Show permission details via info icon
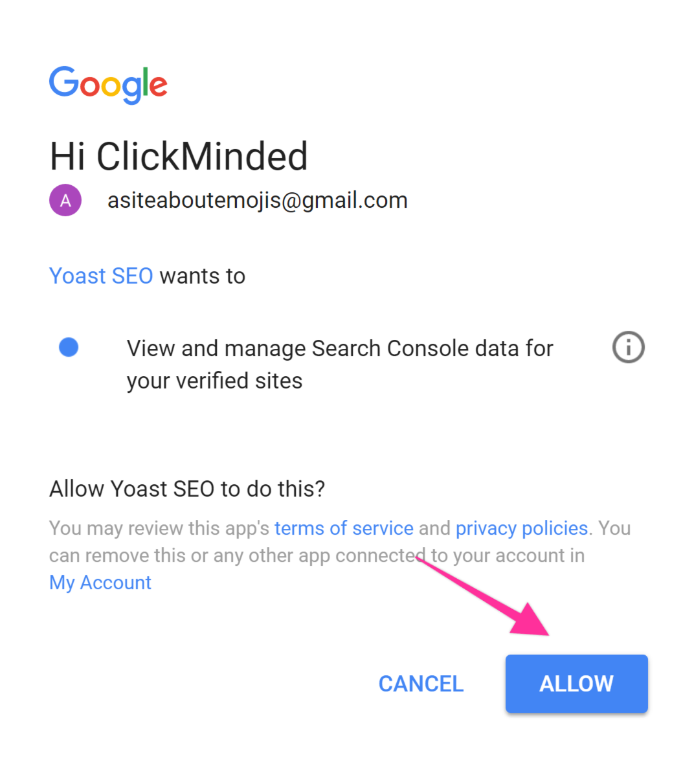Viewport: 694px width, 784px height. click(628, 348)
